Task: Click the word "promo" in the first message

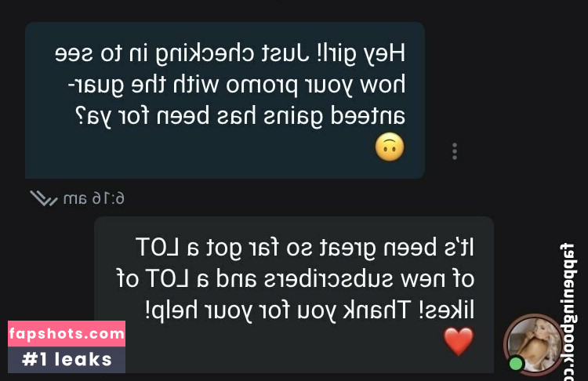Action: (x=261, y=85)
